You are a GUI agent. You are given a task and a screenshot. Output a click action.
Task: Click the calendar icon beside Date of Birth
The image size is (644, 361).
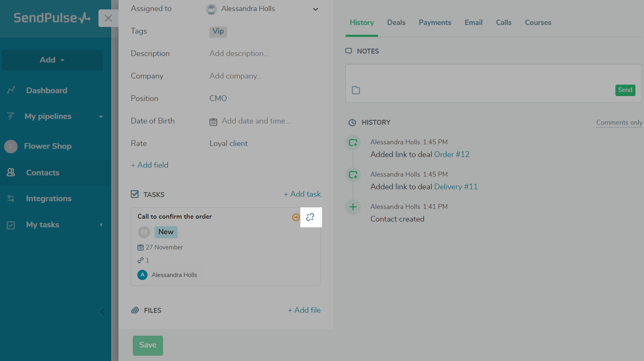coord(213,121)
